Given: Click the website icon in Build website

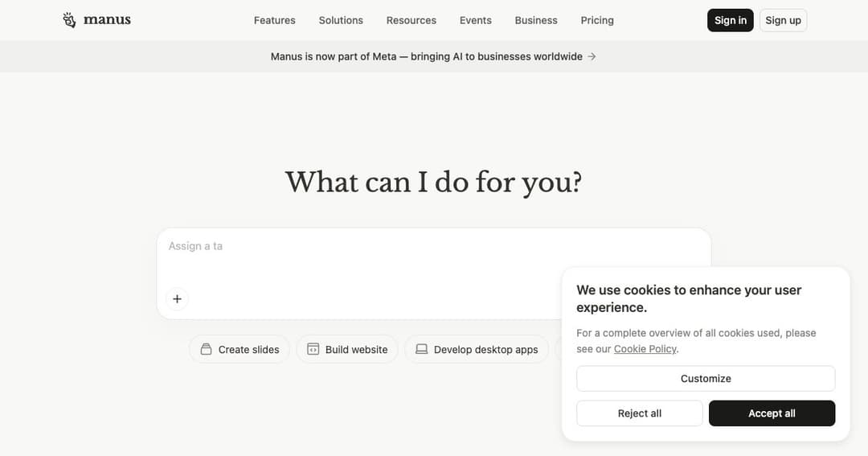Looking at the screenshot, I should click(x=313, y=349).
